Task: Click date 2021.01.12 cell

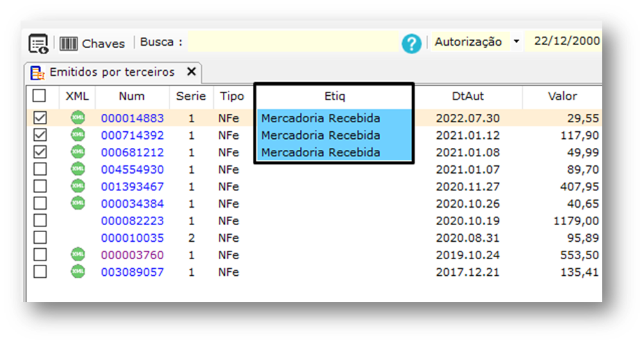Action: (468, 136)
